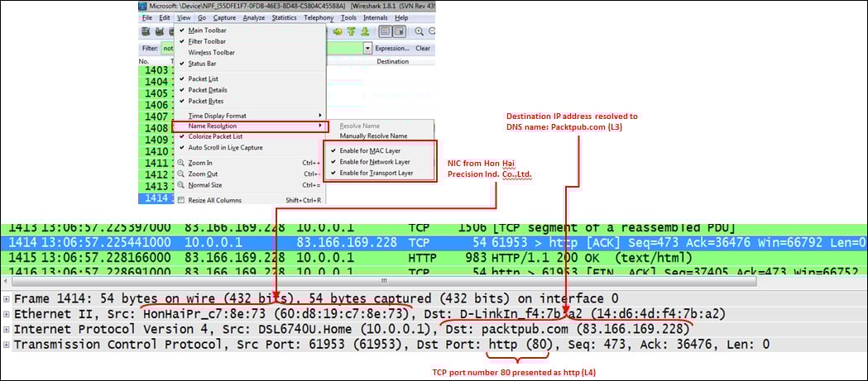Select packet 1413 reassembled PDU row
The image size is (868, 381).
[434, 228]
